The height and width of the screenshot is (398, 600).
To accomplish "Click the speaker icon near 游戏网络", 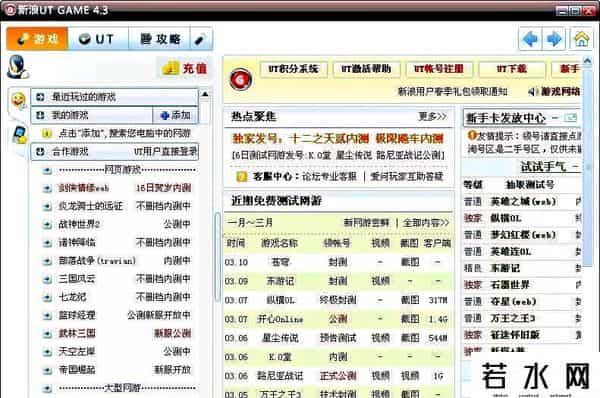I will (x=533, y=91).
